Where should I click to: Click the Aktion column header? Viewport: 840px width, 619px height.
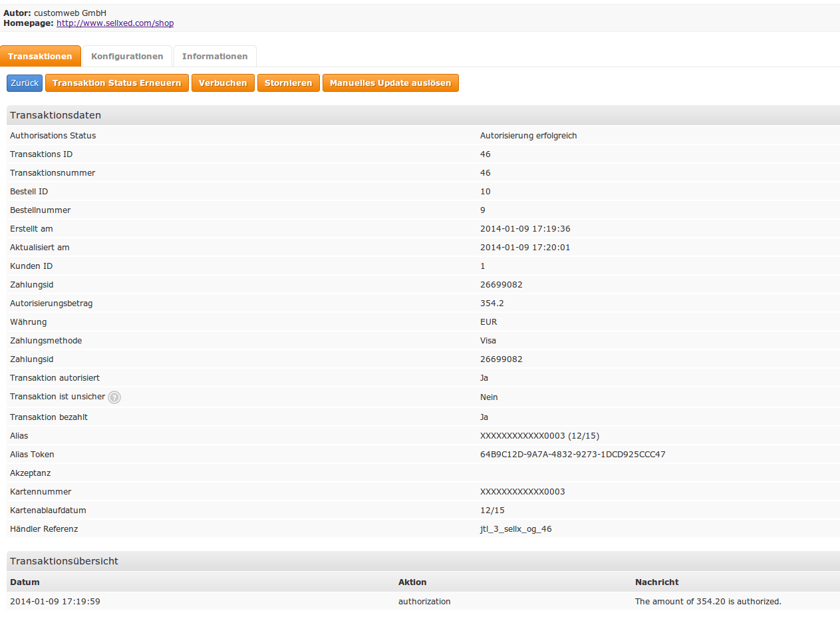(x=412, y=582)
